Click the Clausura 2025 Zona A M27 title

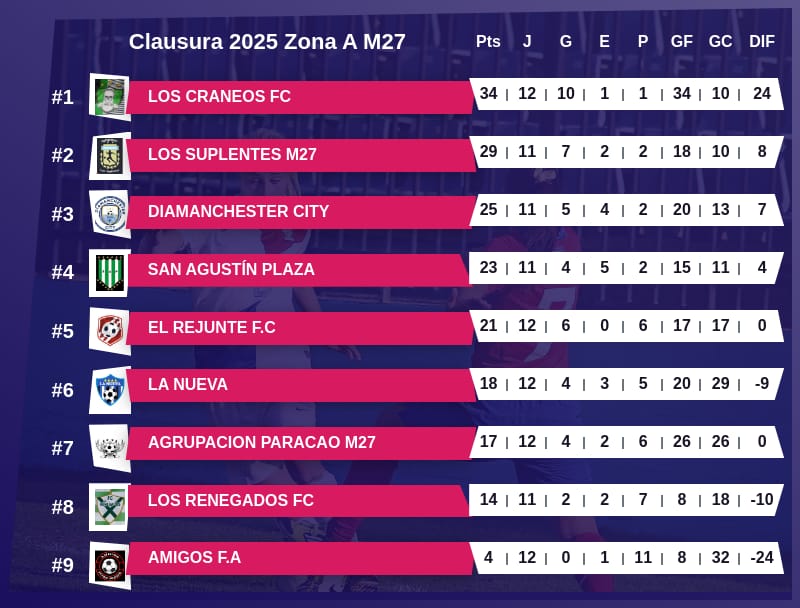click(x=267, y=42)
